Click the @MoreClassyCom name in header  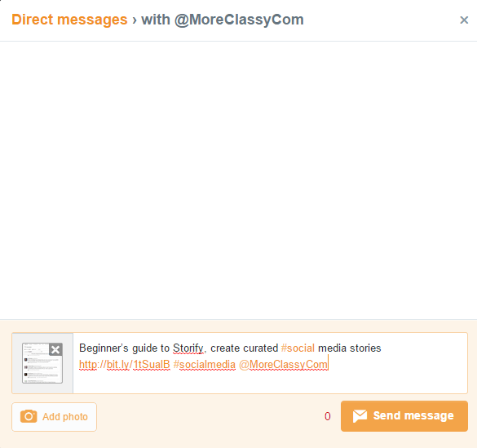click(x=239, y=20)
